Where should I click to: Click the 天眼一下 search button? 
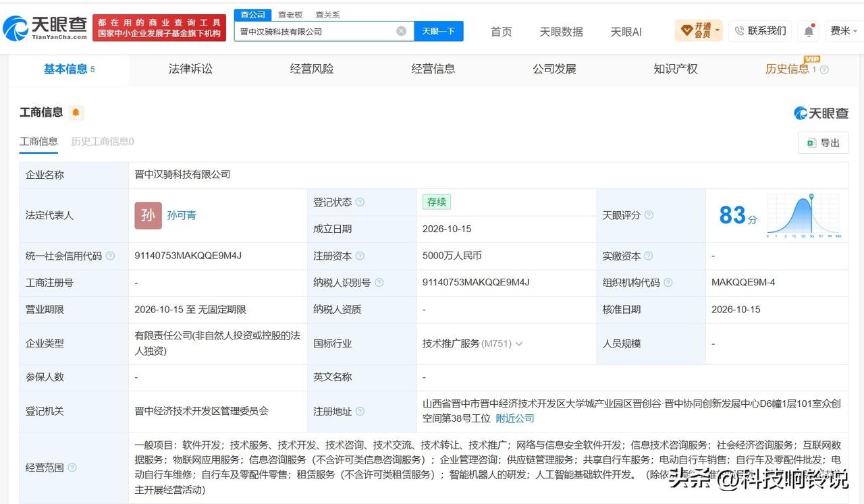pos(439,31)
